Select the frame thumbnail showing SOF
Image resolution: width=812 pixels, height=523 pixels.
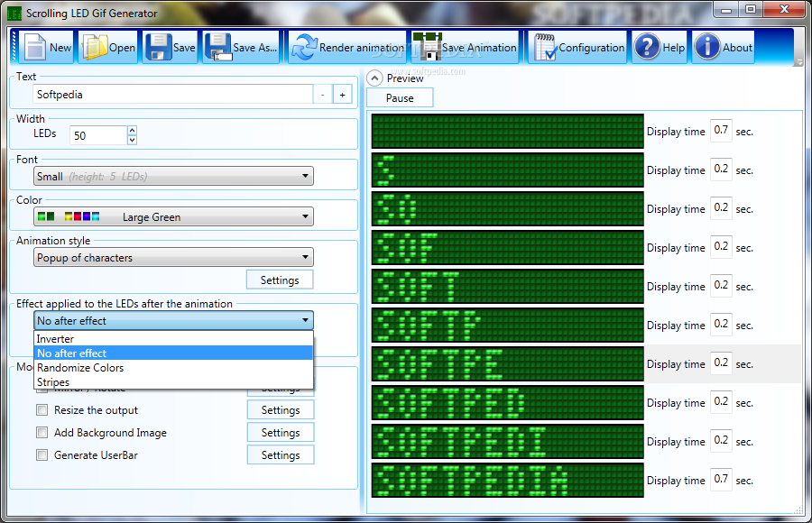tap(507, 247)
